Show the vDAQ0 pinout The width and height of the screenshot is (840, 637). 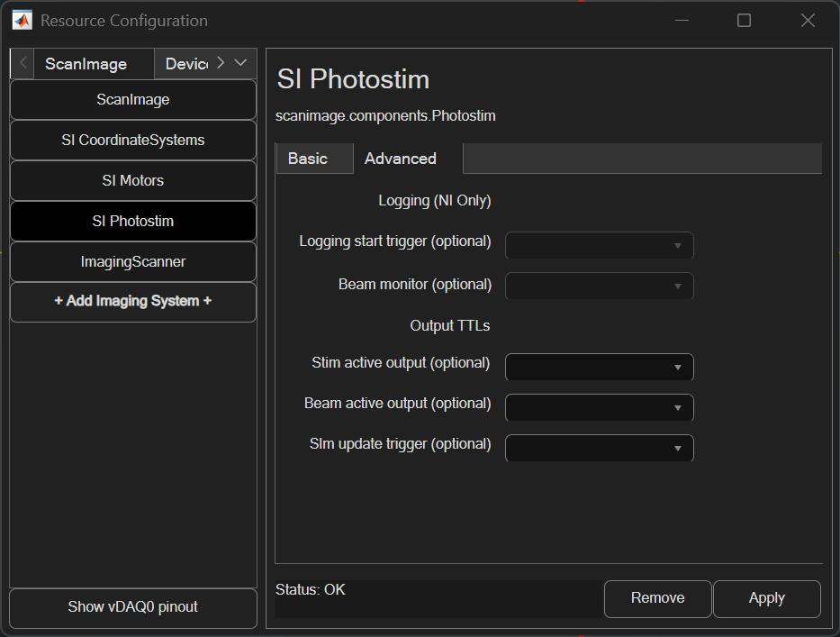click(x=133, y=607)
